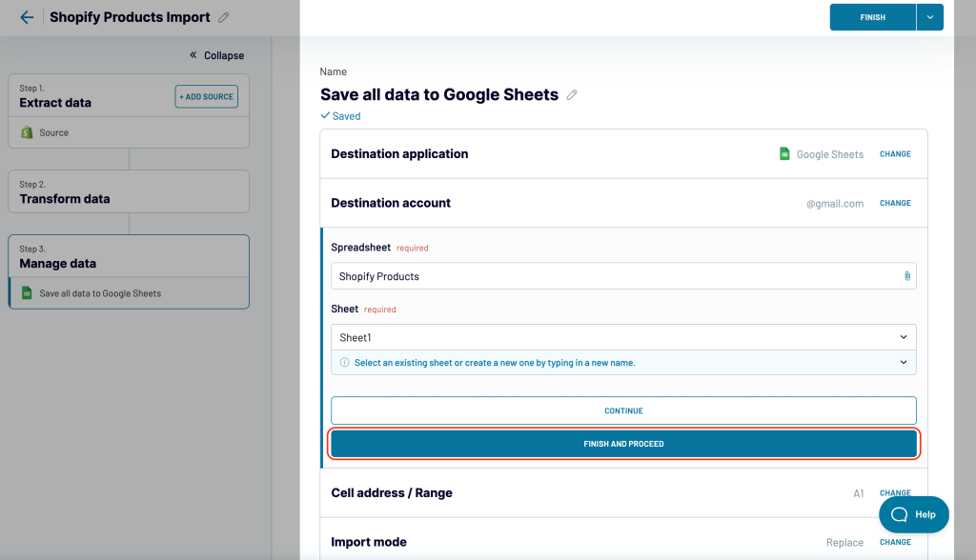Change the Import mode

tap(895, 542)
